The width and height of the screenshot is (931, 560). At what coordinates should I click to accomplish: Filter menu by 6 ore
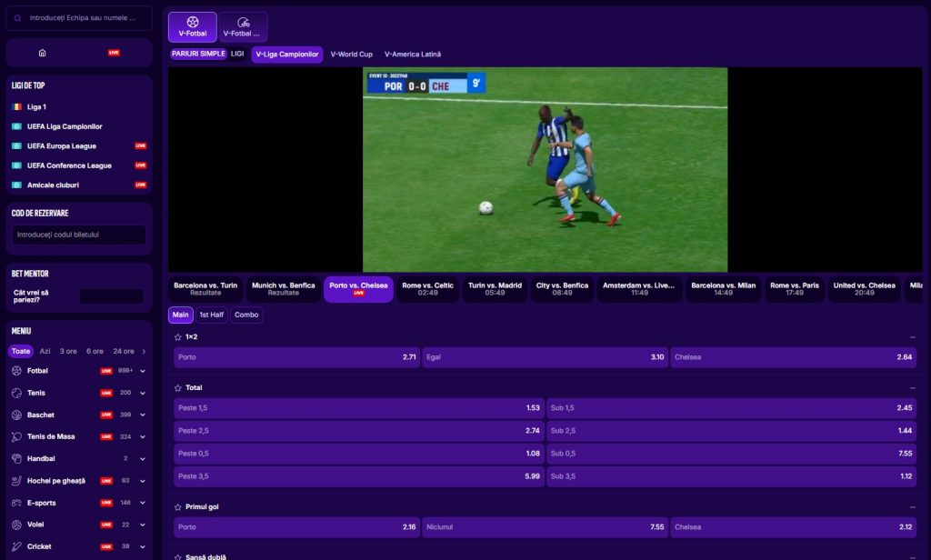(x=95, y=351)
